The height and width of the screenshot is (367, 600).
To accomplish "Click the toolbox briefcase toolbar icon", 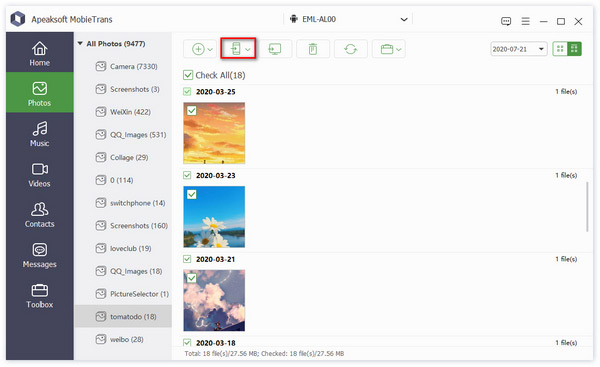I will pos(387,49).
